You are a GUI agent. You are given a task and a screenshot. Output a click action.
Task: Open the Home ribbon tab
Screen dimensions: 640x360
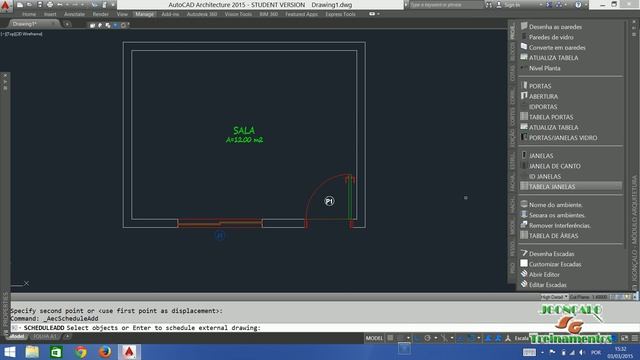[x=29, y=14]
